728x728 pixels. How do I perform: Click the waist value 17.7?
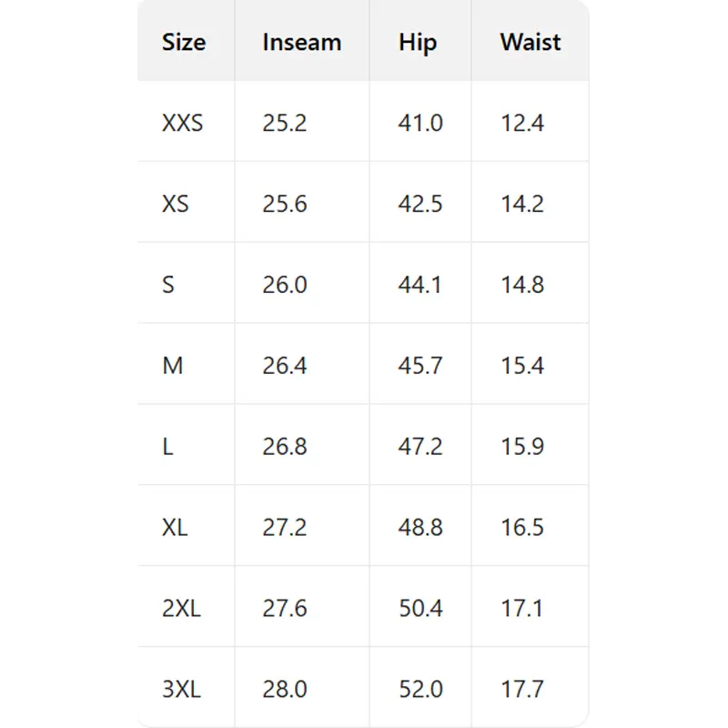522,689
